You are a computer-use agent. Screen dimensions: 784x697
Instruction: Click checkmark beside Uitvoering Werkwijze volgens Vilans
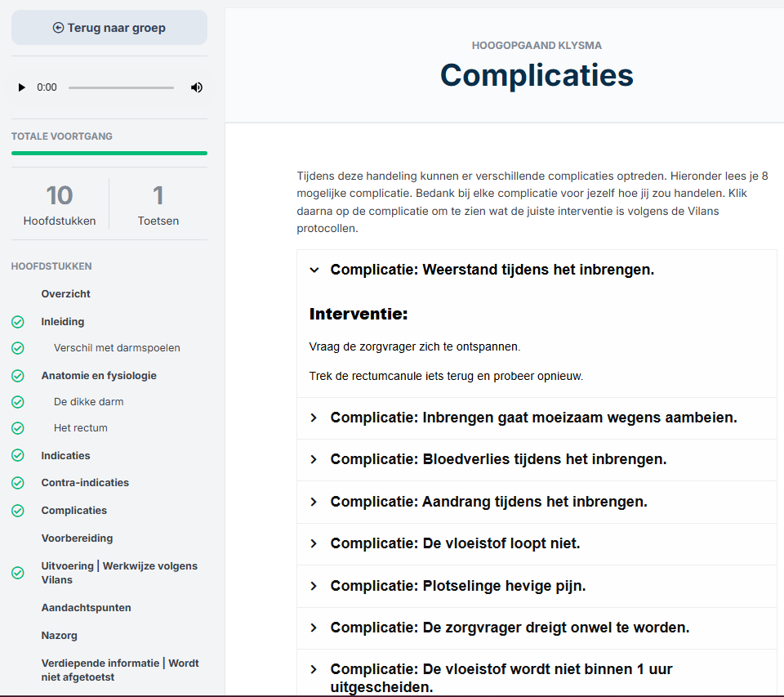click(x=18, y=573)
